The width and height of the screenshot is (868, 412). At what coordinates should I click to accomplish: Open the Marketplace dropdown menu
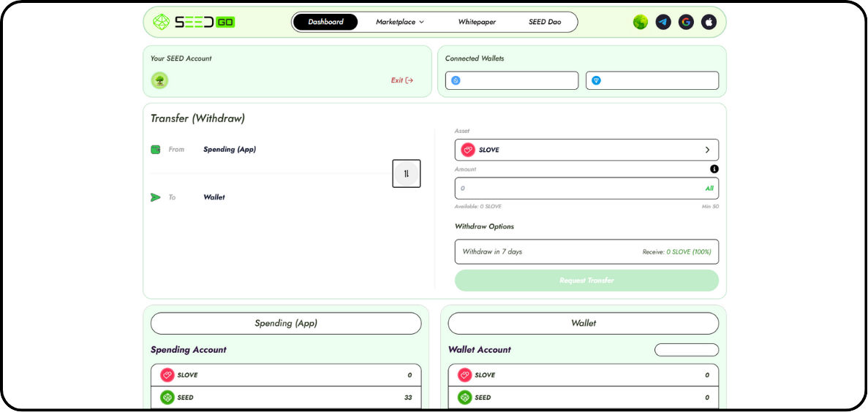(x=399, y=22)
